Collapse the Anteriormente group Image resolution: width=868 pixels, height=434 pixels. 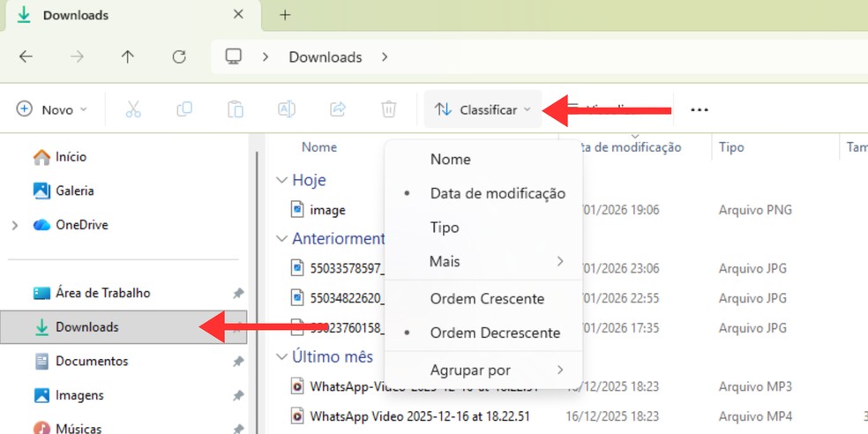(281, 238)
